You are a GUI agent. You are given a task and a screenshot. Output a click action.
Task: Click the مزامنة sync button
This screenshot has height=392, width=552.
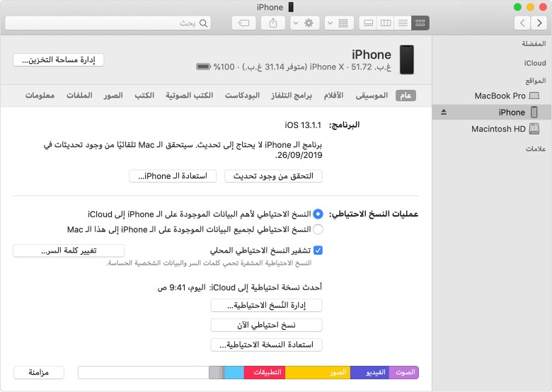point(39,373)
